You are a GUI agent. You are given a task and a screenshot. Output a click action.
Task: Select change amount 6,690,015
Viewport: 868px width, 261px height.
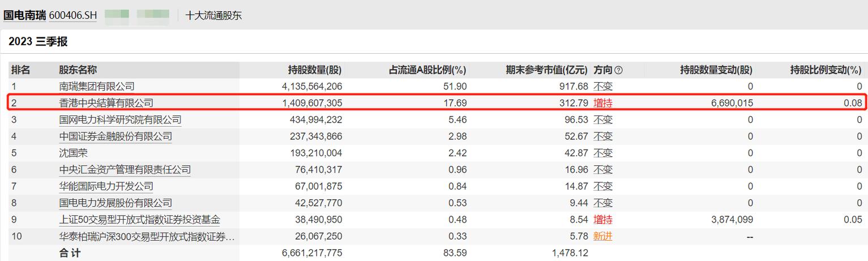click(x=732, y=103)
